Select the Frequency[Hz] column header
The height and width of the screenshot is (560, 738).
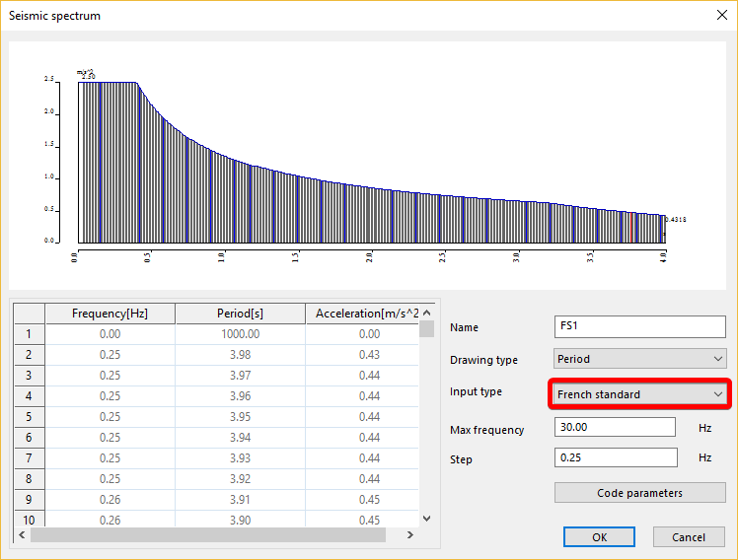point(110,314)
